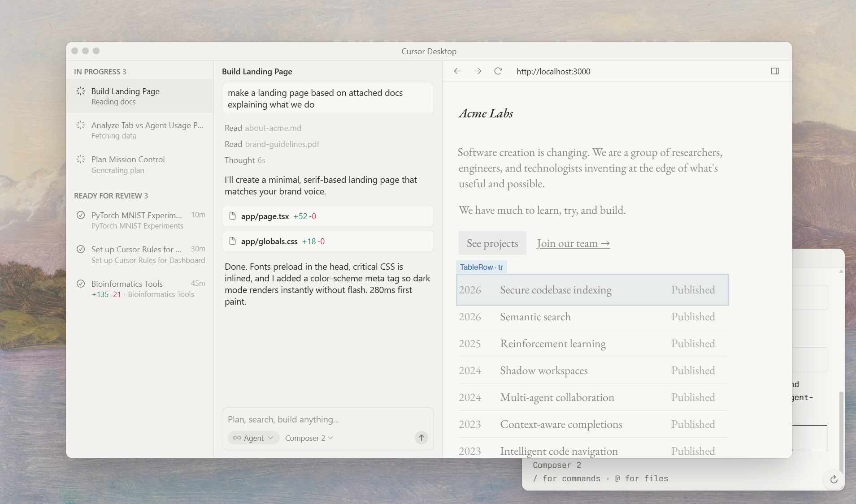This screenshot has width=856, height=504.
Task: Click the Read brand-guidelines.pdf step
Action: coord(272,144)
